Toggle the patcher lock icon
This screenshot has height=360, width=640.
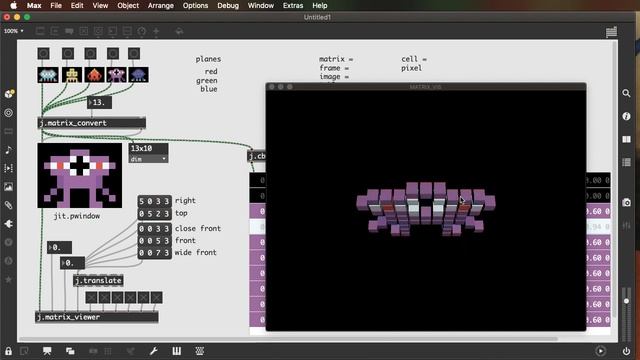[8, 351]
